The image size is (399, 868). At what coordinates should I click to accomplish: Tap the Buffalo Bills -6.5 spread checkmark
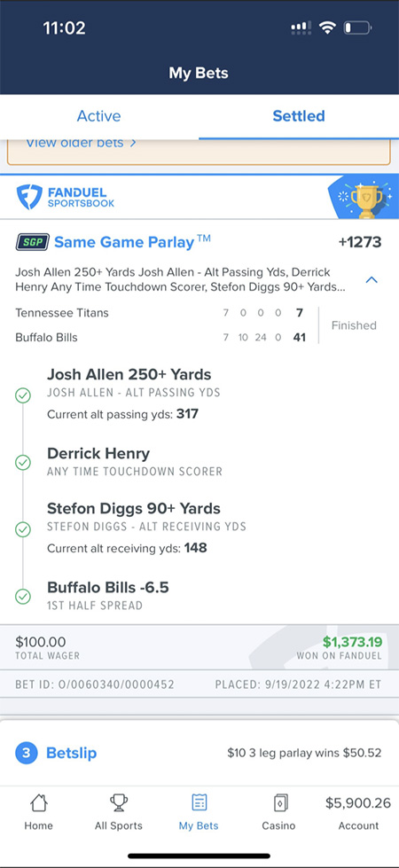pos(23,596)
